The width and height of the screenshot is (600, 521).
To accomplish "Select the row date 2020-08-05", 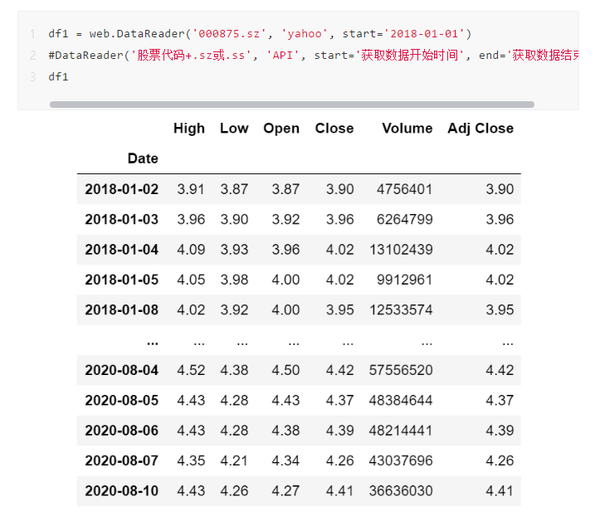I will tap(122, 401).
